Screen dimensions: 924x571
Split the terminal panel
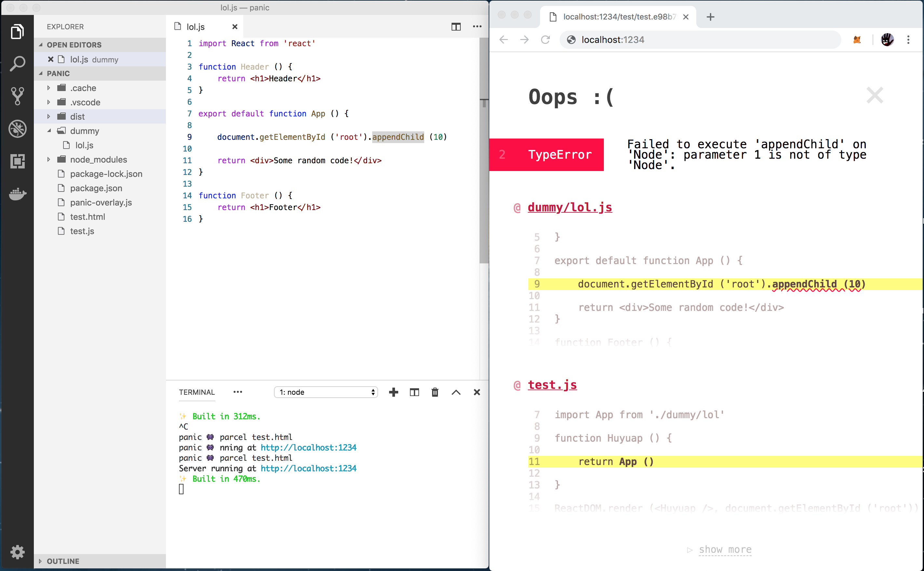[414, 392]
